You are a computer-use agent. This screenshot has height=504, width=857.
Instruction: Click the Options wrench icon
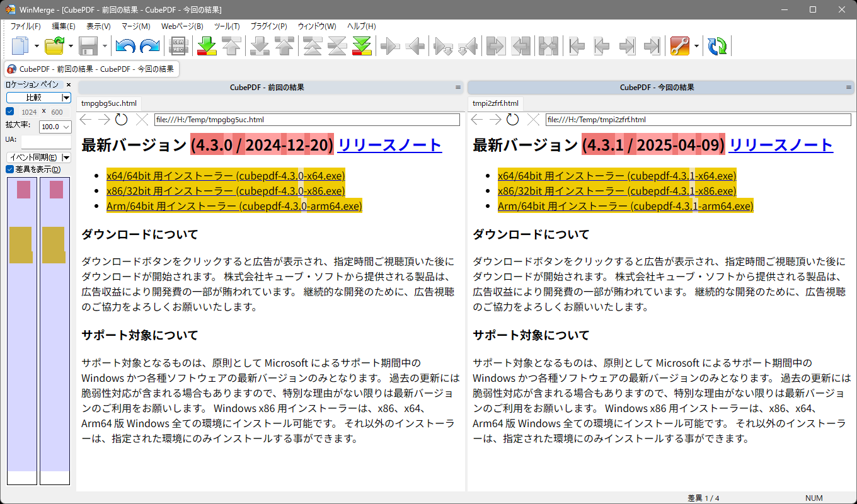tap(680, 46)
